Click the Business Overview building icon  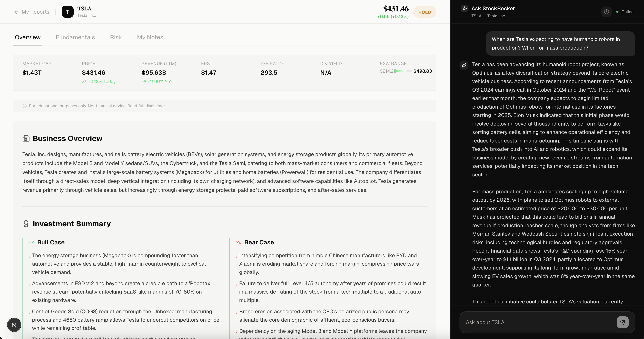pyautogui.click(x=26, y=138)
